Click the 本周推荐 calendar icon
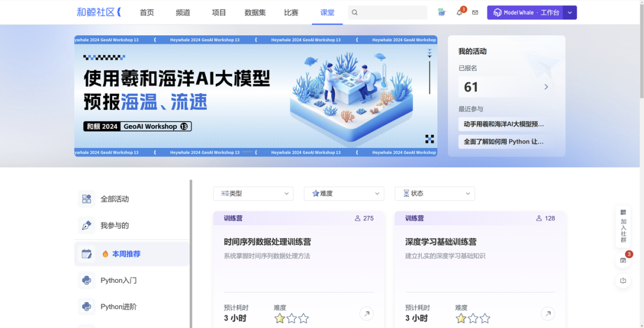This screenshot has height=328, width=644. coord(86,253)
